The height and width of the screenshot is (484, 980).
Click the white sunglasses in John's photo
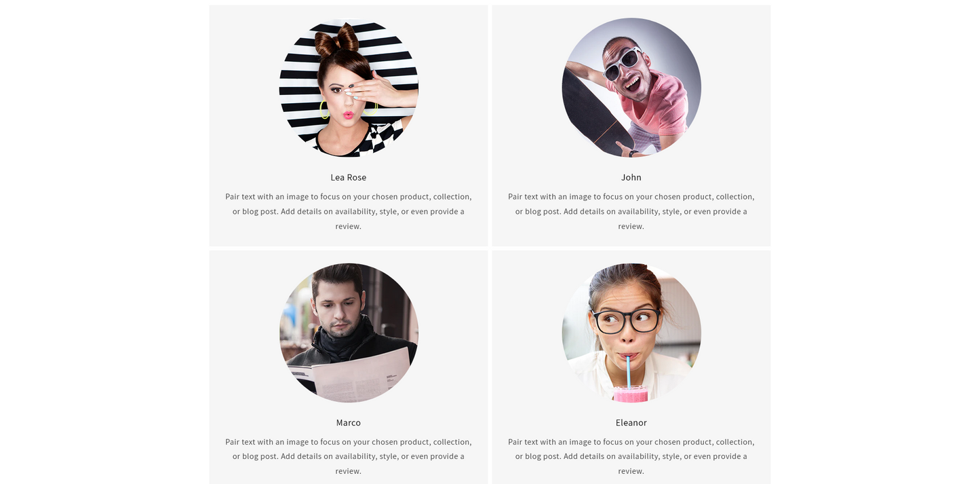coord(623,64)
